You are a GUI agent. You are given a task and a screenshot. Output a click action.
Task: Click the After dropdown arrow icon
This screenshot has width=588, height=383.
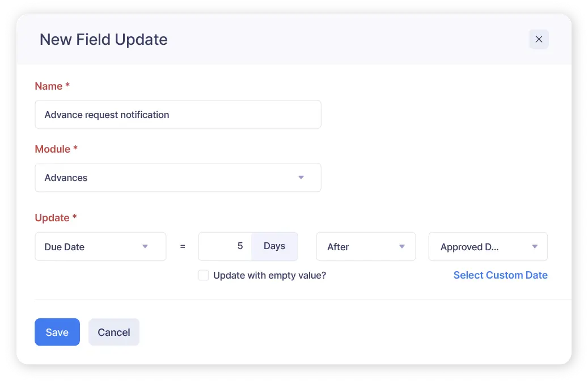(x=401, y=246)
